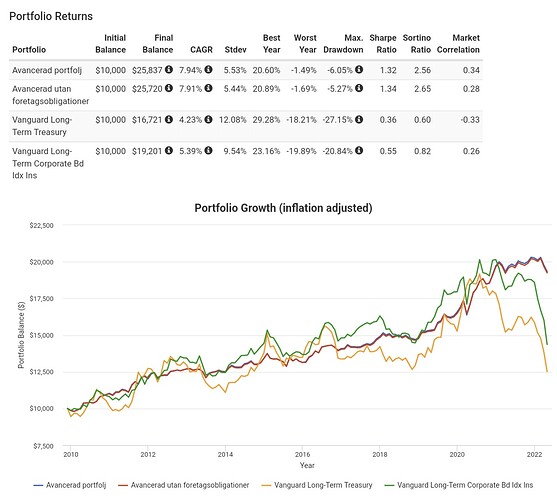Click info icon beside $16,721 final balance
This screenshot has width=557, height=499.
tap(169, 119)
